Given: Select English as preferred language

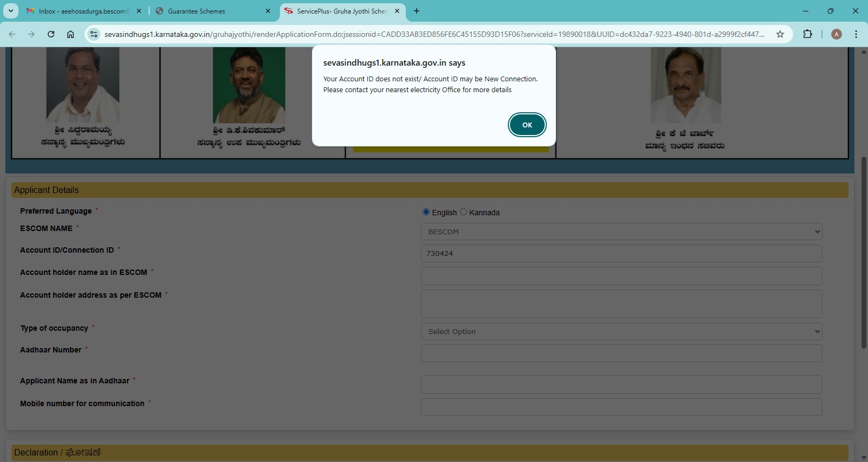Looking at the screenshot, I should [426, 212].
